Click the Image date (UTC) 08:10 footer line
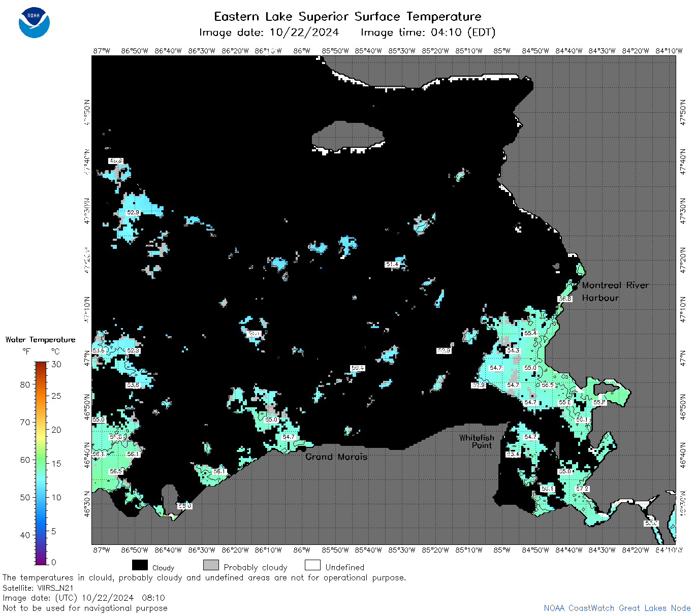 [x=84, y=598]
